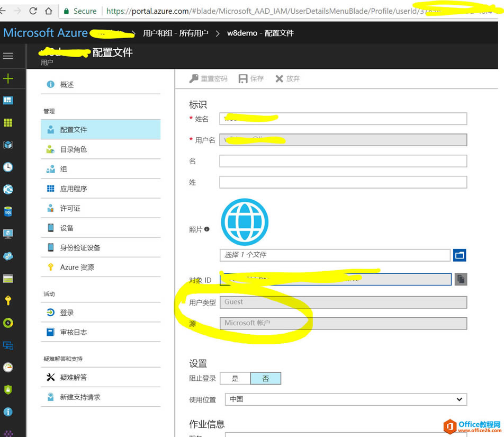Click the browser forward arrow
504x437 pixels.
[17, 11]
